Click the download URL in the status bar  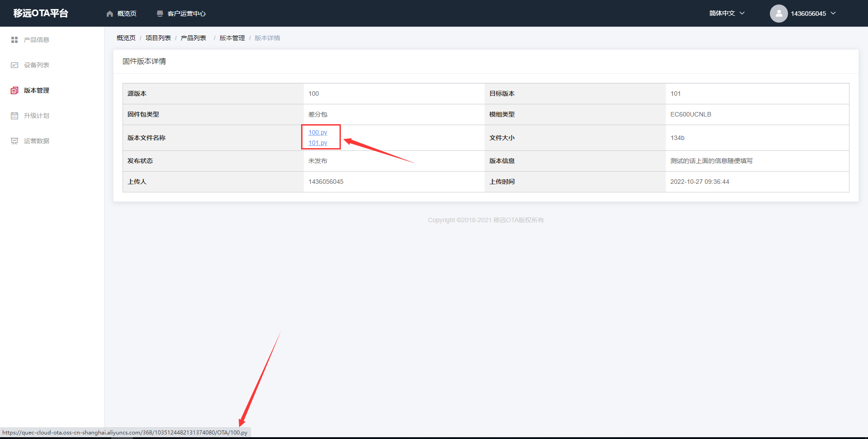click(124, 432)
